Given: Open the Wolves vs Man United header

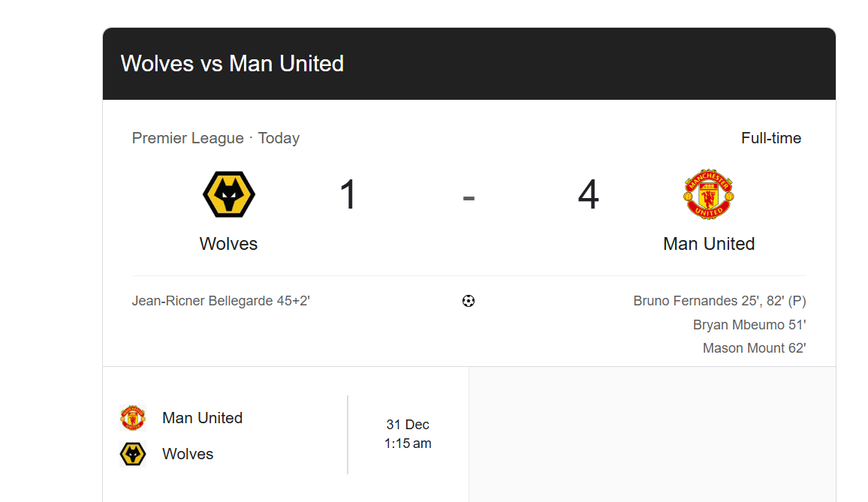Looking at the screenshot, I should click(x=232, y=64).
